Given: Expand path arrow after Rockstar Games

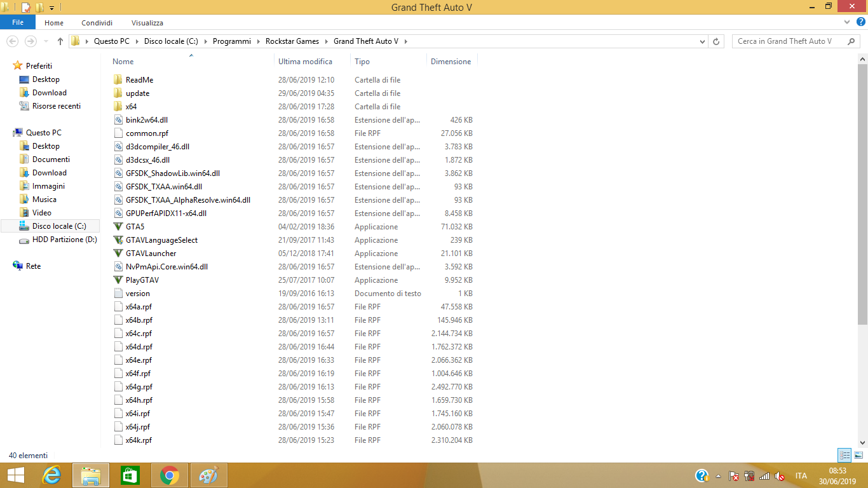Looking at the screenshot, I should [326, 41].
